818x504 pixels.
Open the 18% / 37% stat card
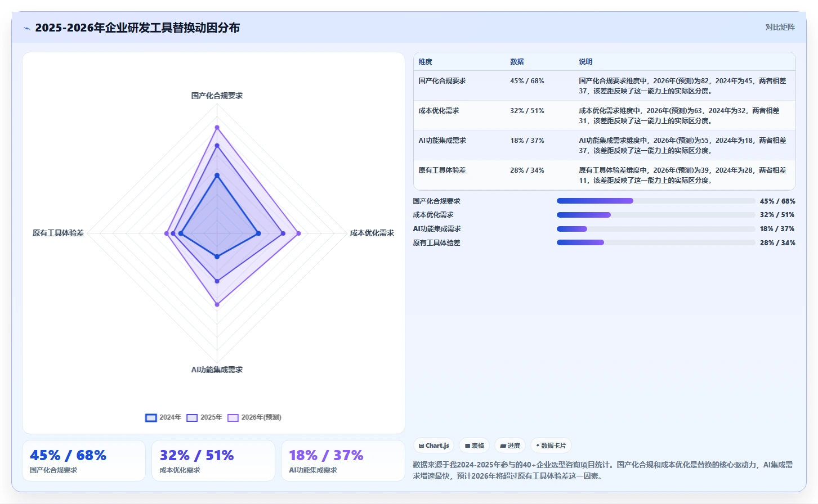343,461
